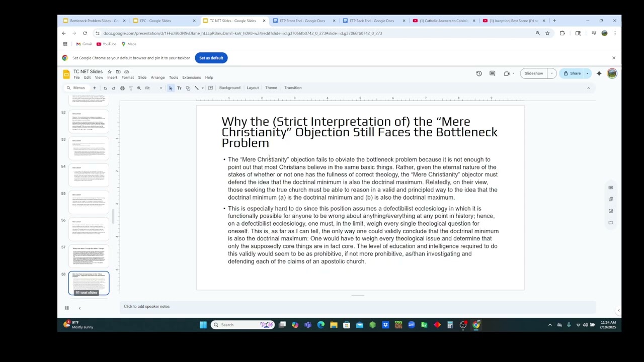The image size is (644, 362).
Task: Open the Format menu
Action: tap(127, 77)
